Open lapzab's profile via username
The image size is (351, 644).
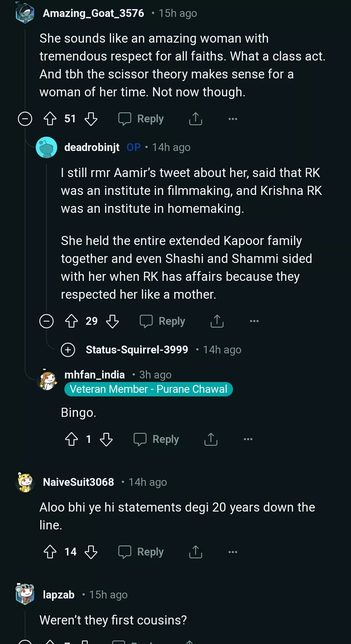pos(59,595)
